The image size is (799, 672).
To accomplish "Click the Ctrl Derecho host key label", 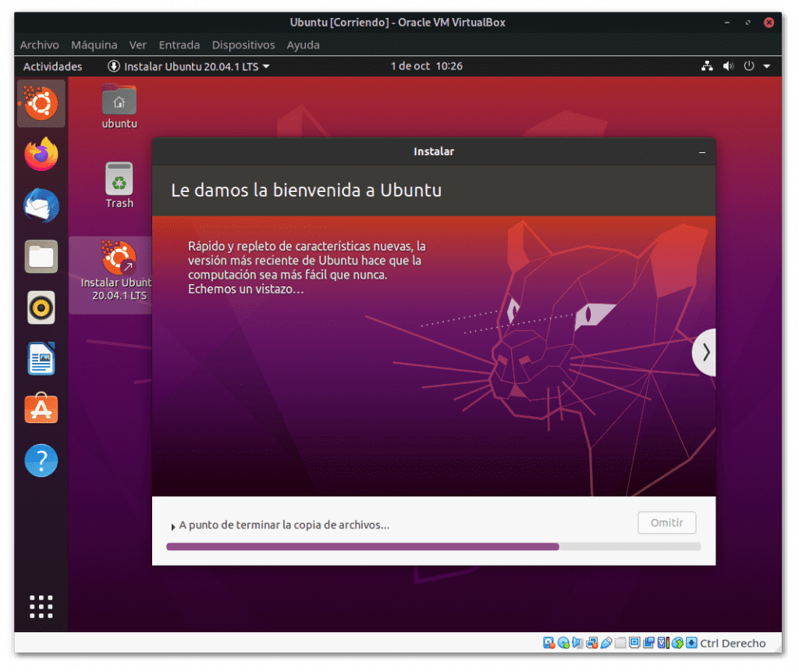I will [x=733, y=643].
